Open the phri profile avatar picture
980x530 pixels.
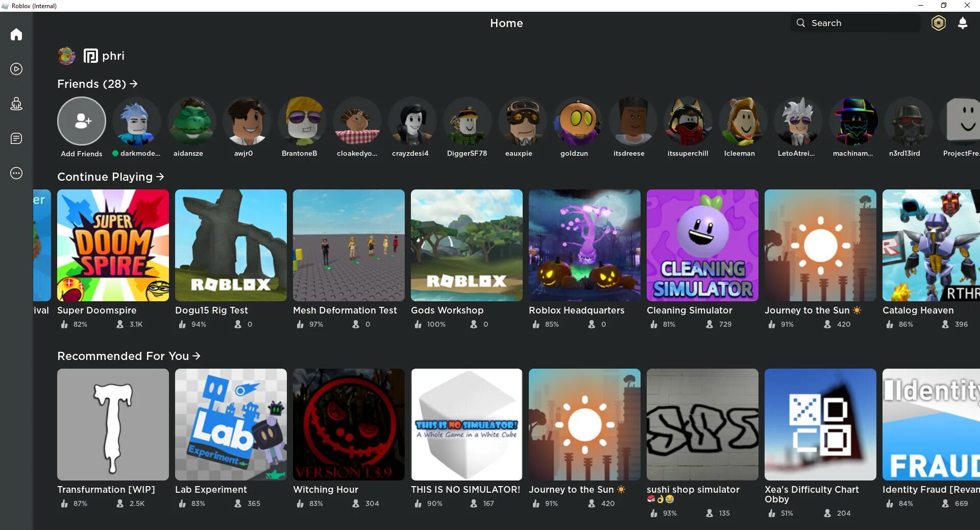point(66,56)
